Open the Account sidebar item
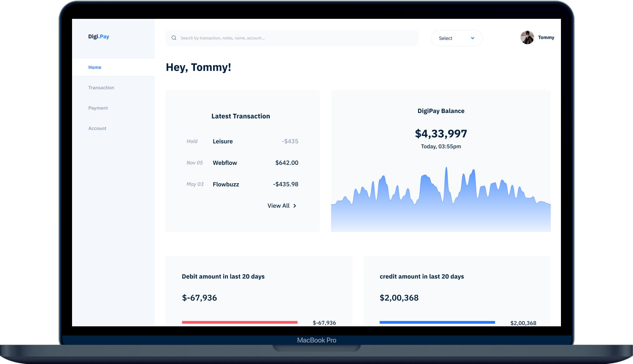This screenshot has width=633, height=364. click(x=97, y=129)
